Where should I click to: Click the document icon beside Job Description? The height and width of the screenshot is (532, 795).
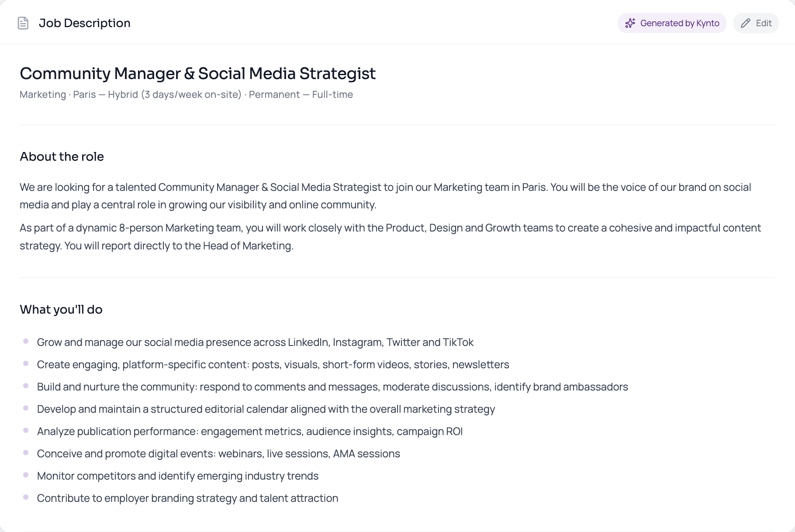click(23, 23)
